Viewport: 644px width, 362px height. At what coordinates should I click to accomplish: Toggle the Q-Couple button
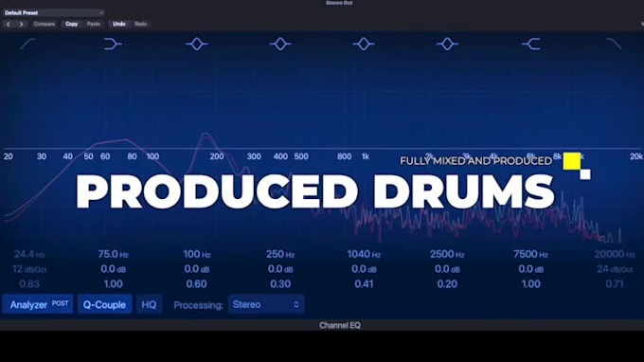(x=104, y=304)
